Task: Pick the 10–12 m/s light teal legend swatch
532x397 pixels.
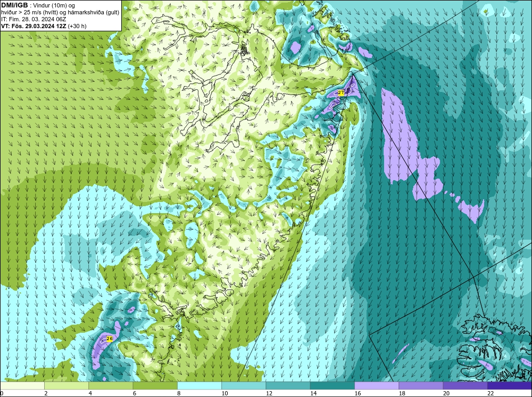Action: (244, 385)
